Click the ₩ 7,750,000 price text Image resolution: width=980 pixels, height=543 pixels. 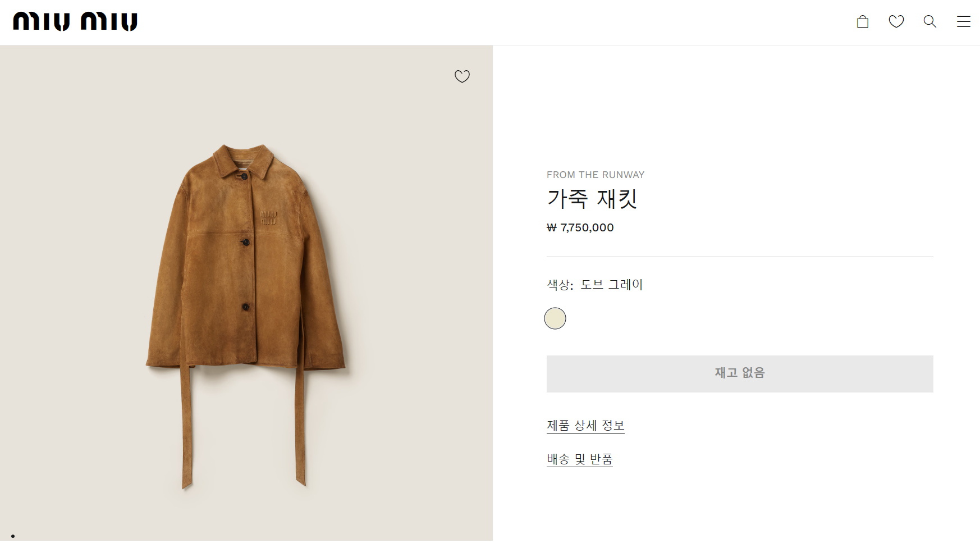(x=580, y=228)
